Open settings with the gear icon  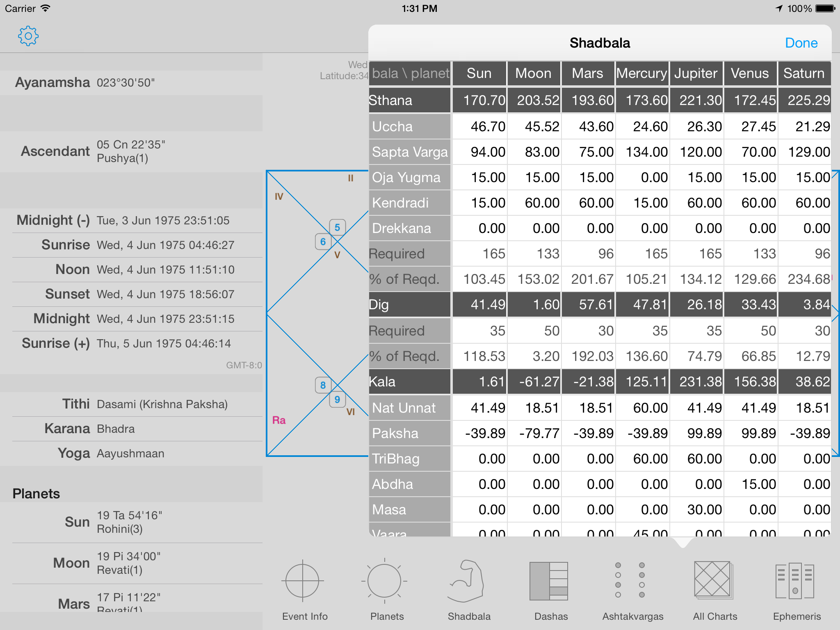click(28, 37)
